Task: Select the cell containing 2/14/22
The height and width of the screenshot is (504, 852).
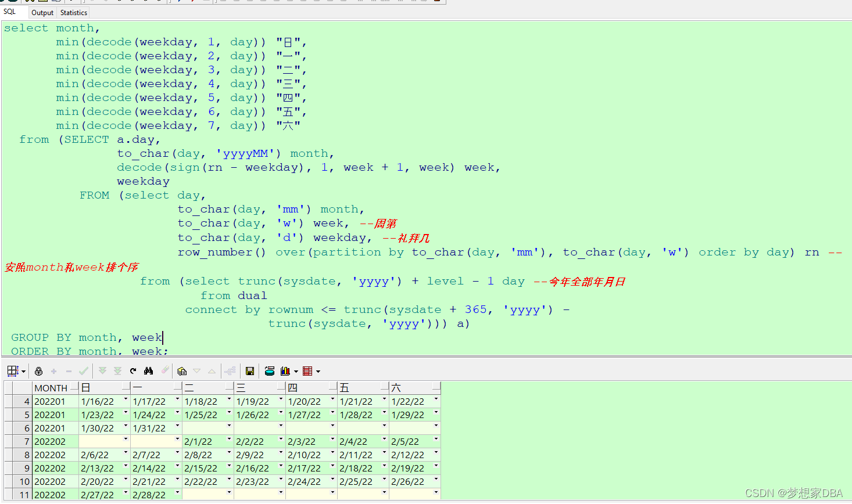Action: [148, 468]
